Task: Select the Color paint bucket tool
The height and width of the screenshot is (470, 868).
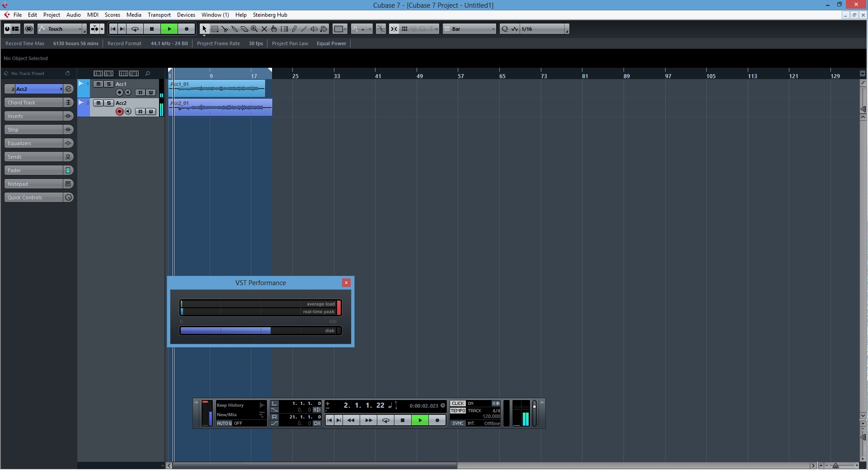Action: pyautogui.click(x=324, y=29)
